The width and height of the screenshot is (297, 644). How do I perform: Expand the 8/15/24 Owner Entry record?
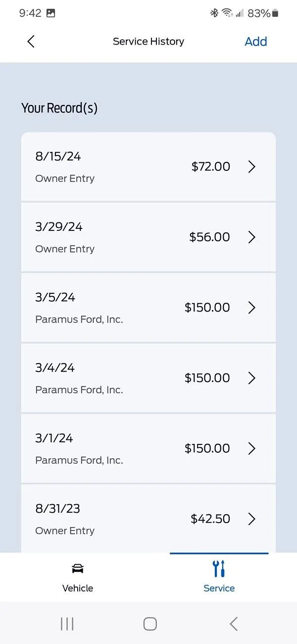[148, 166]
